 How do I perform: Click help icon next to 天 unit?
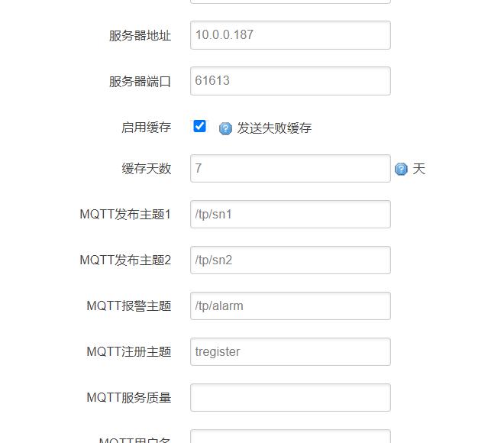click(x=401, y=169)
